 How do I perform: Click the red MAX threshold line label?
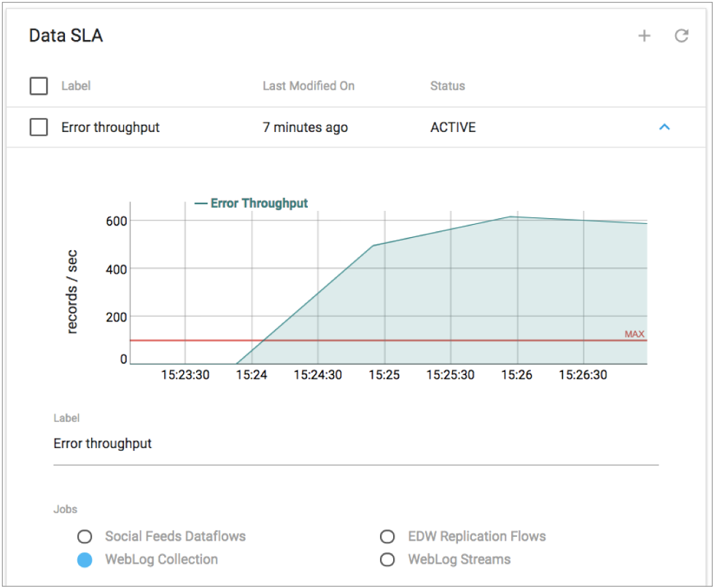(x=634, y=334)
